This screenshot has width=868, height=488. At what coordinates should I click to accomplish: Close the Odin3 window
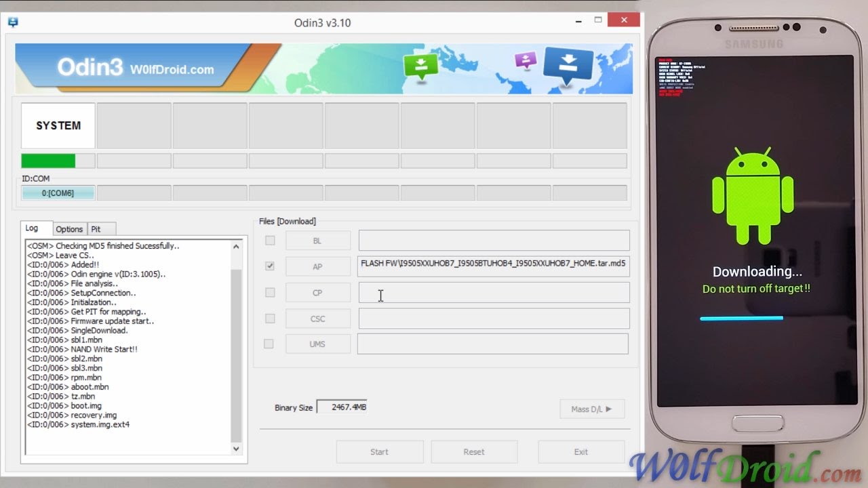623,20
